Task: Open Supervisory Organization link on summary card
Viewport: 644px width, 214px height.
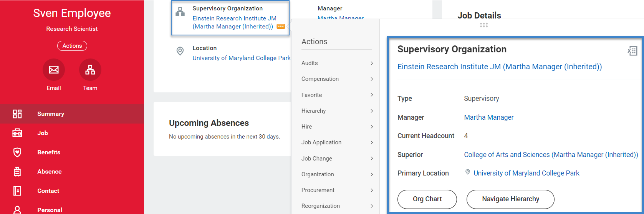Action: tap(234, 22)
